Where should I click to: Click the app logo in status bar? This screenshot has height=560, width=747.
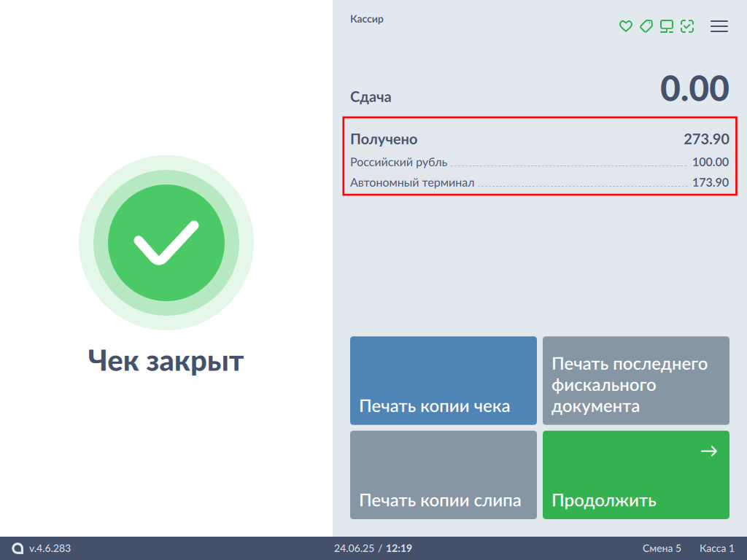(18, 548)
